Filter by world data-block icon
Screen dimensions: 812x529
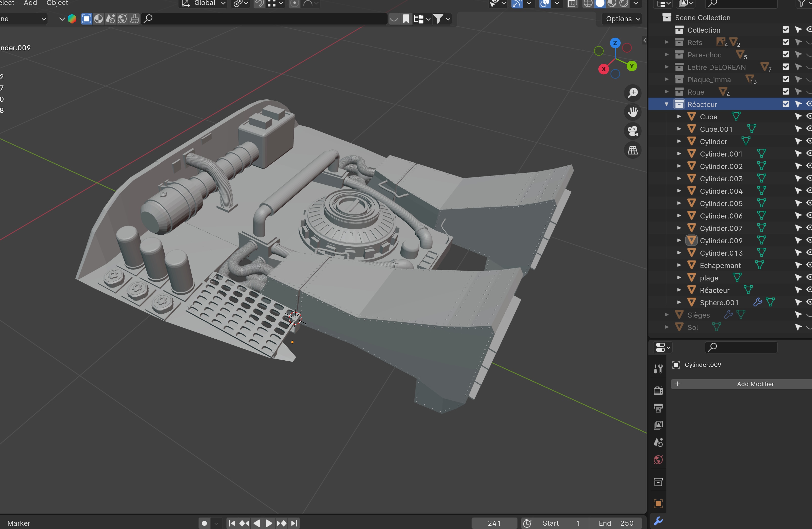pyautogui.click(x=122, y=19)
